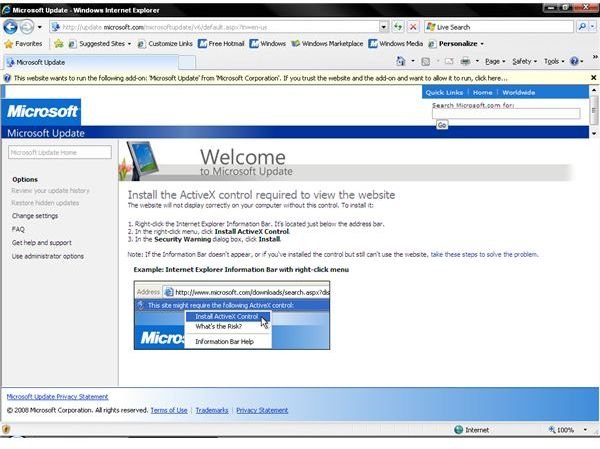Go back with the Back arrow button
This screenshot has width=600, height=449.
pos(10,27)
